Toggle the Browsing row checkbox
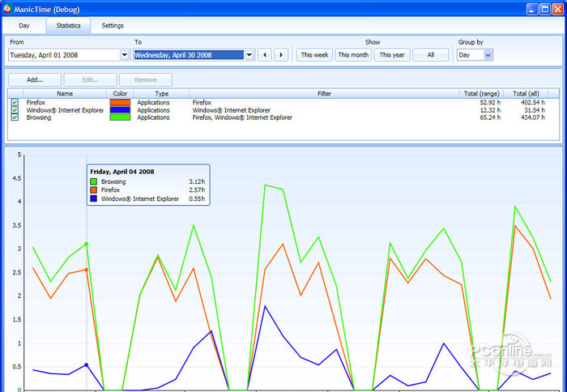567x392 pixels. point(15,117)
